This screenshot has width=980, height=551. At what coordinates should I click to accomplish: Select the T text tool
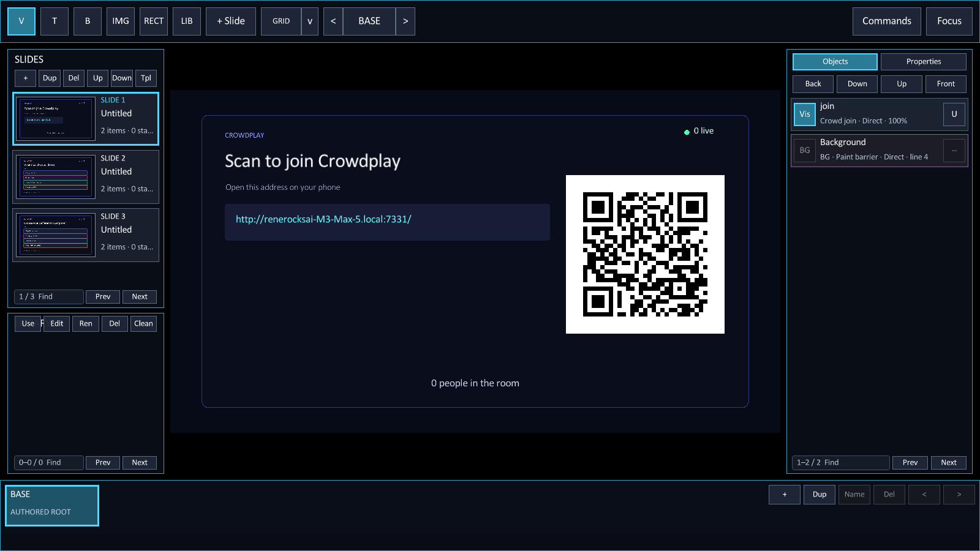55,21
